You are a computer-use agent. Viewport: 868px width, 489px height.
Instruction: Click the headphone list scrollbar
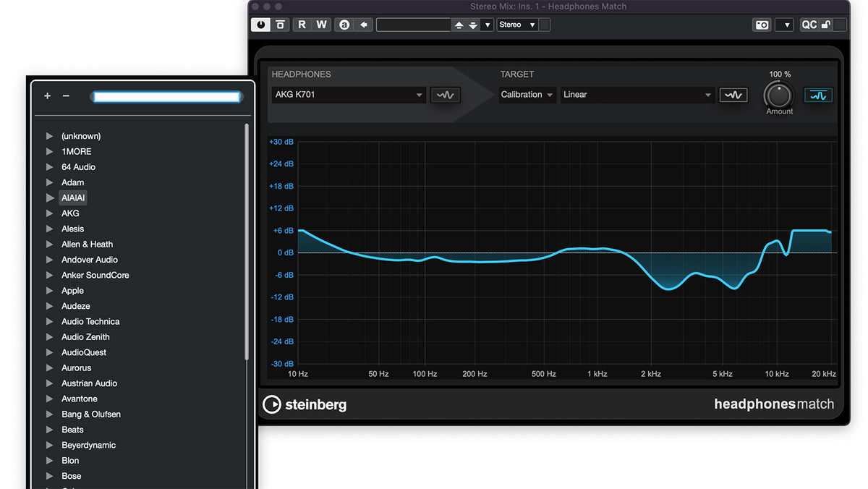(x=247, y=242)
